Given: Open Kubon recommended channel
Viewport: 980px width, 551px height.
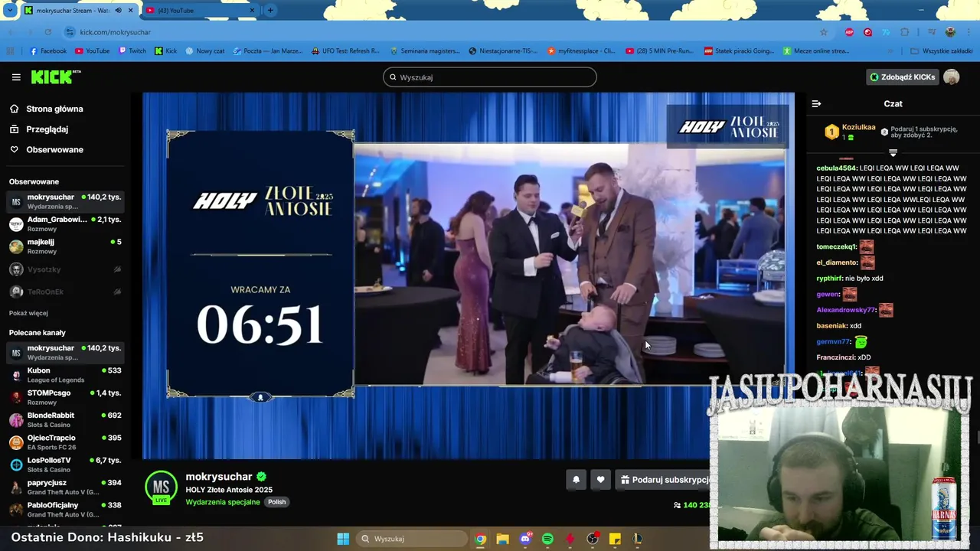Looking at the screenshot, I should [65, 375].
